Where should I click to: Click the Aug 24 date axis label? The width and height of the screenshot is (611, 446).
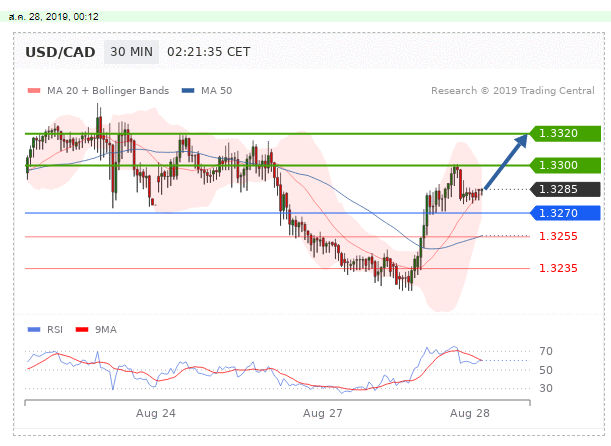[x=155, y=413]
